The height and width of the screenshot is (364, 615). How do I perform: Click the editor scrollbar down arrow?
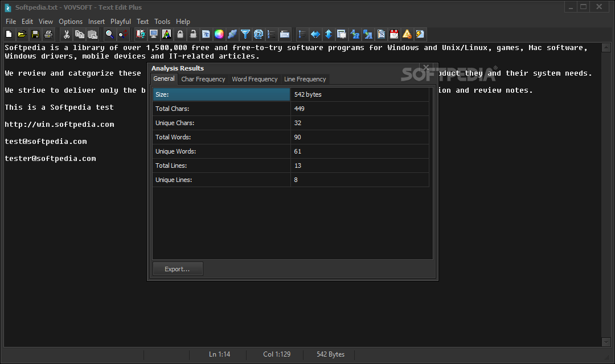tap(606, 342)
